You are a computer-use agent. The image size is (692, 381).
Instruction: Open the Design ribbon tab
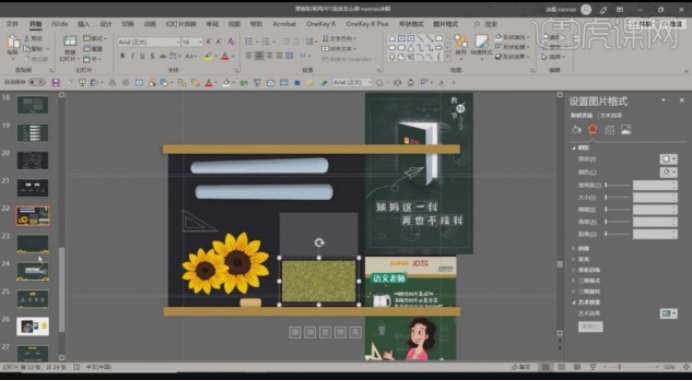tap(105, 24)
